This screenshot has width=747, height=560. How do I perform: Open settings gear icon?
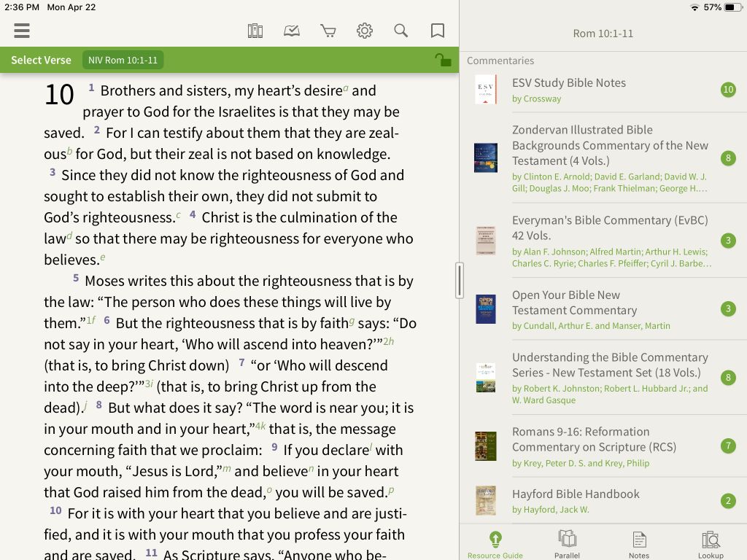point(365,31)
